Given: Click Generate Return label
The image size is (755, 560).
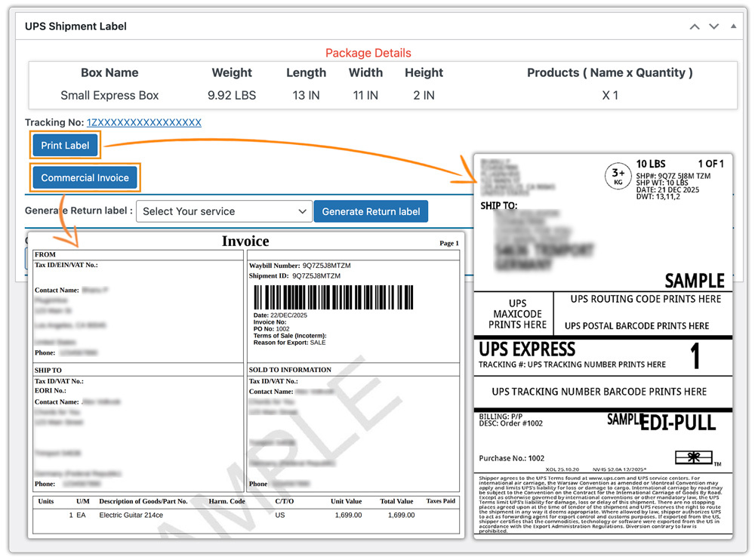Looking at the screenshot, I should point(371,211).
